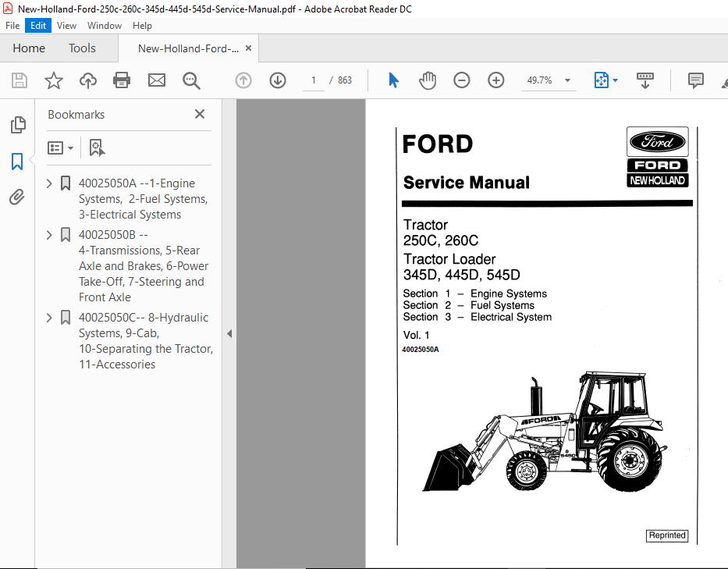Click the Bookmarks panel title
Image resolution: width=728 pixels, height=569 pixels.
pyautogui.click(x=76, y=114)
